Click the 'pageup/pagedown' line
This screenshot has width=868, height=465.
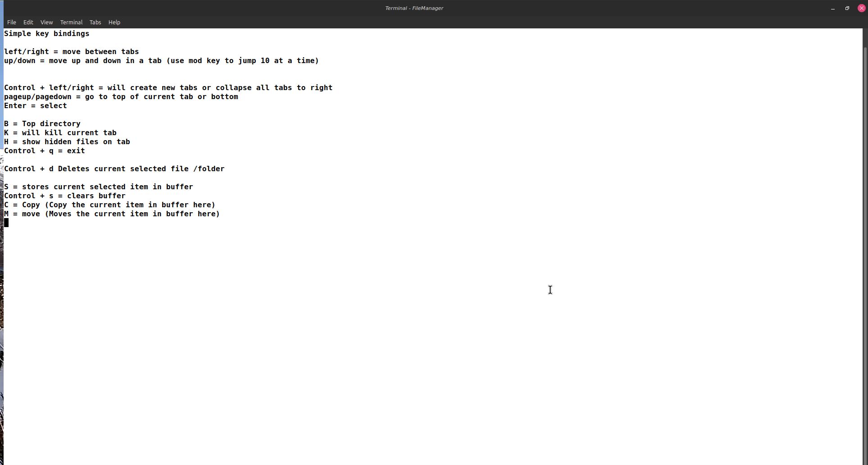(121, 97)
